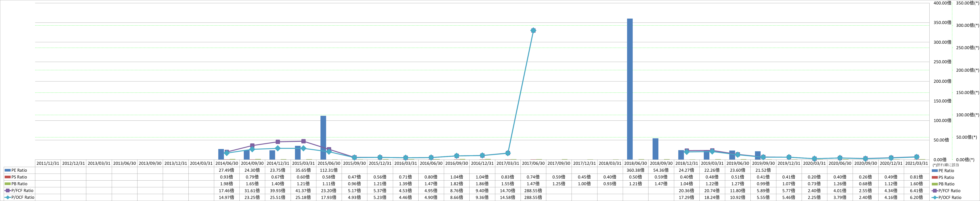Viewport: 980px width, 201px height.
Task: Click the '17.29倍' P/OCF Ratio cell
Action: [687, 198]
